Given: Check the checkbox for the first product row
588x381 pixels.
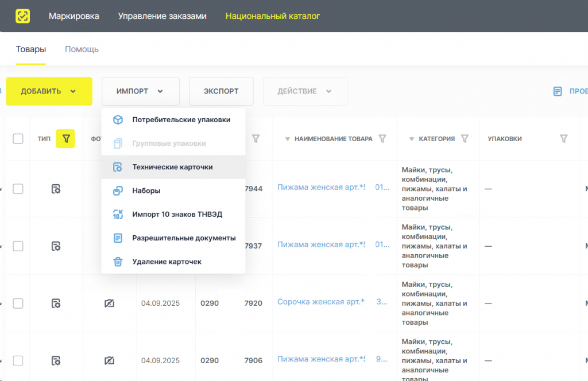Looking at the screenshot, I should 18,189.
